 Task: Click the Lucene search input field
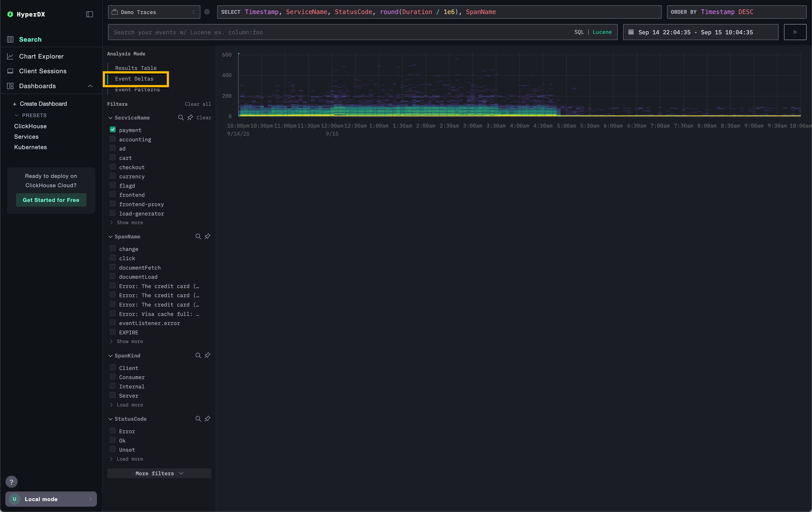point(303,32)
